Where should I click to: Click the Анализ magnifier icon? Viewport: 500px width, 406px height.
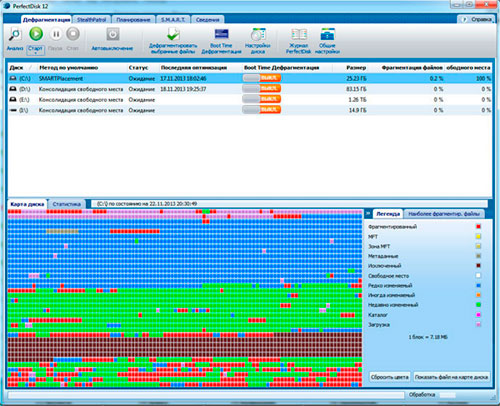(15, 34)
